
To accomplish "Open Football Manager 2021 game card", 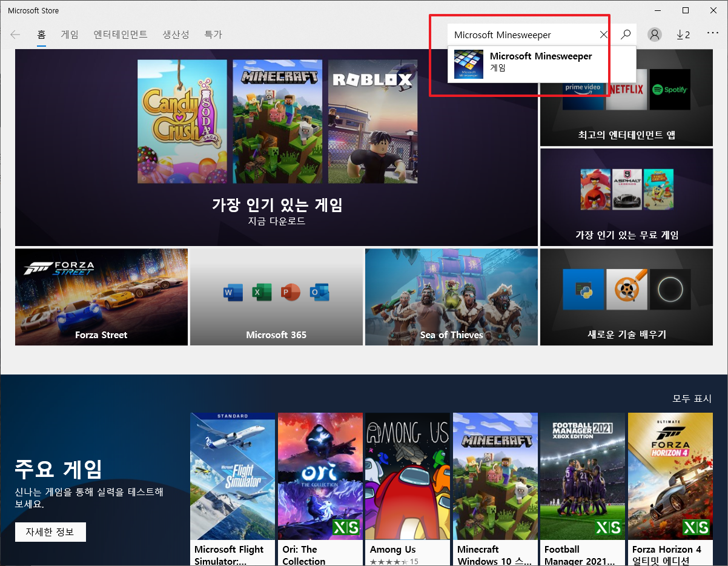I will [x=582, y=489].
